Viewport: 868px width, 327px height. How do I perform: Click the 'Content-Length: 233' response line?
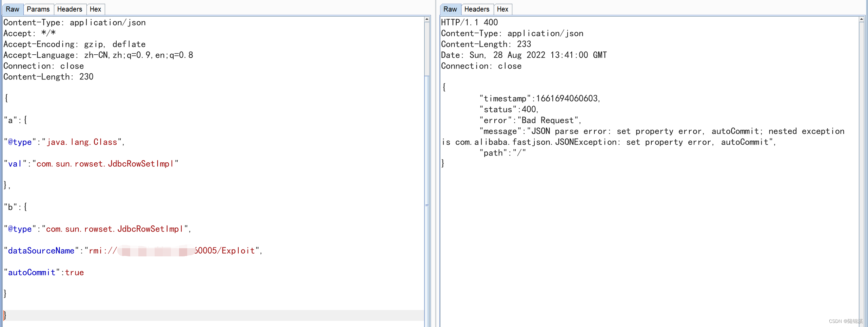[486, 44]
